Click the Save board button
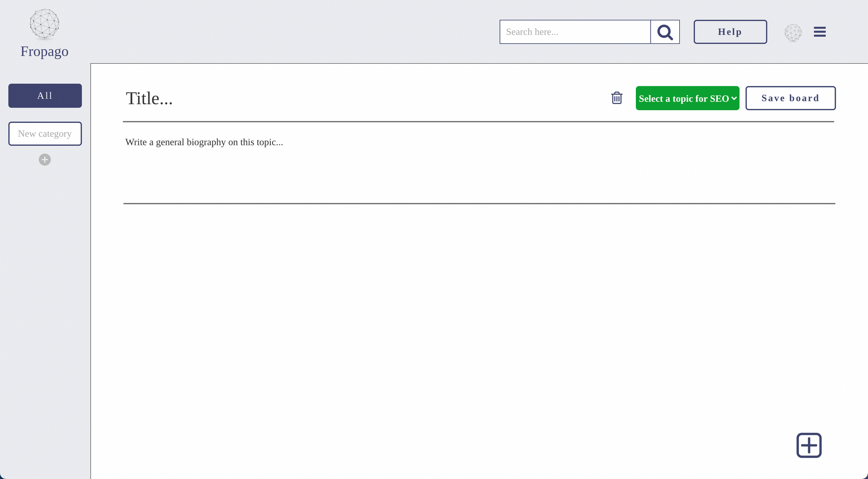The image size is (868, 479). point(790,98)
